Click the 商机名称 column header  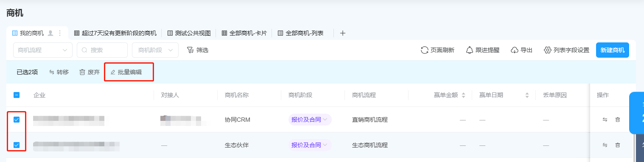click(237, 95)
